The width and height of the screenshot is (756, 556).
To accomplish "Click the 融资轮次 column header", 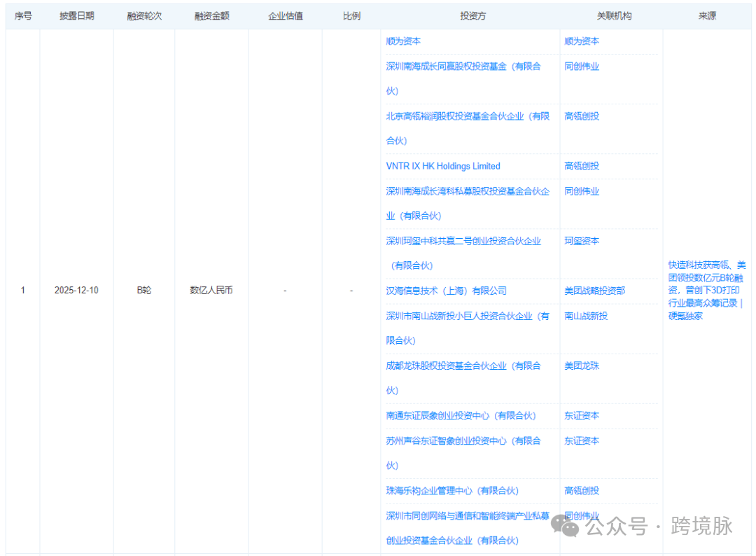I will click(x=144, y=15).
